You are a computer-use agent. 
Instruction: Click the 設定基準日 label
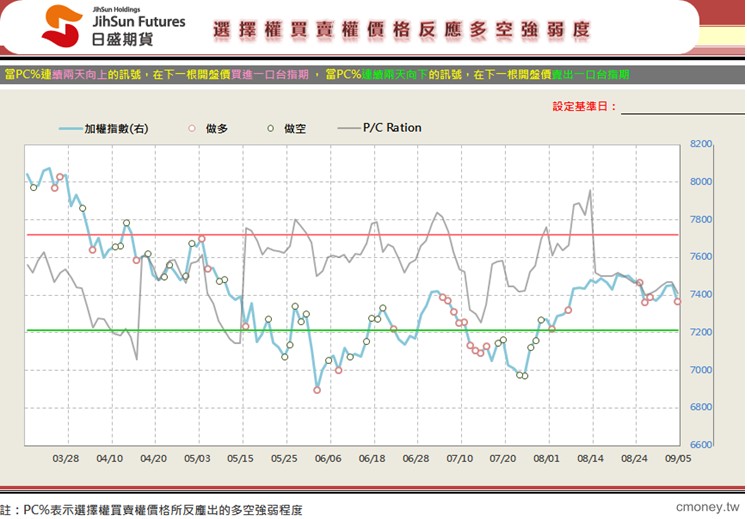(585, 106)
